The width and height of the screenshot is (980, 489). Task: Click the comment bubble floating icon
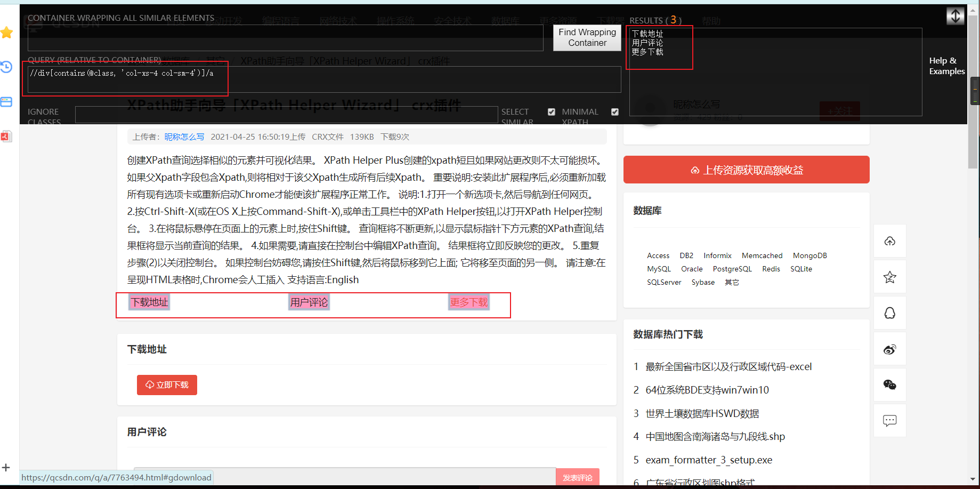(x=890, y=421)
